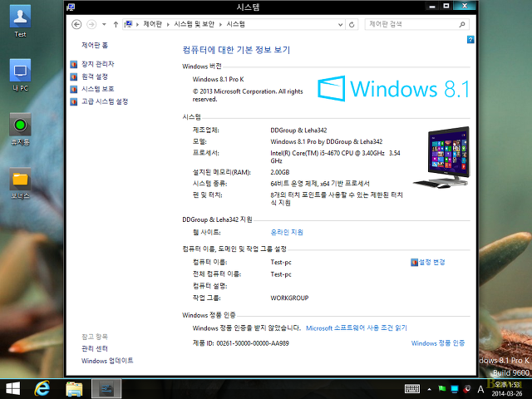Click the computer icon in address bar

128,24
